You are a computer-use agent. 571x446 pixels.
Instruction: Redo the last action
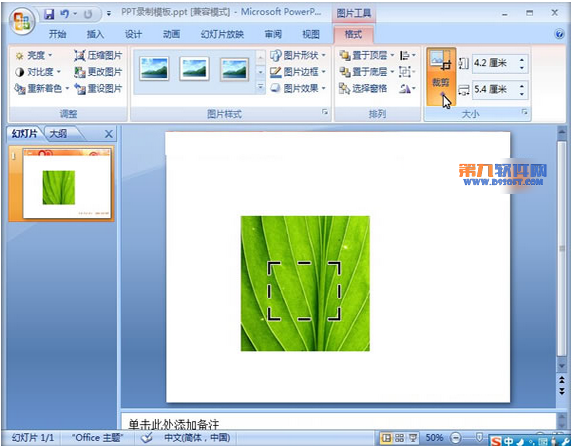pyautogui.click(x=88, y=14)
